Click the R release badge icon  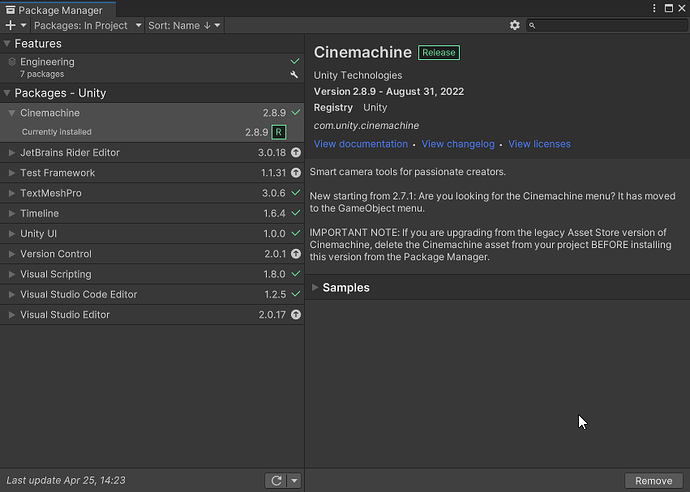click(x=279, y=132)
